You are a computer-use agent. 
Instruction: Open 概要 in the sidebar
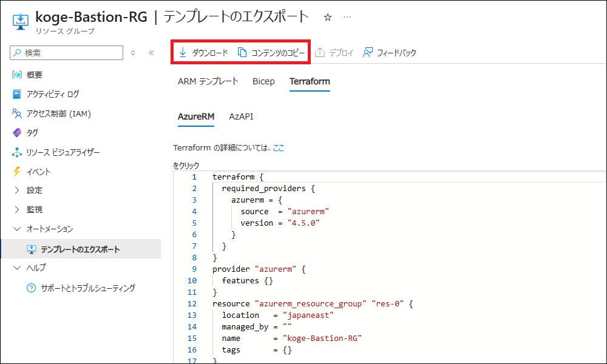(x=35, y=75)
